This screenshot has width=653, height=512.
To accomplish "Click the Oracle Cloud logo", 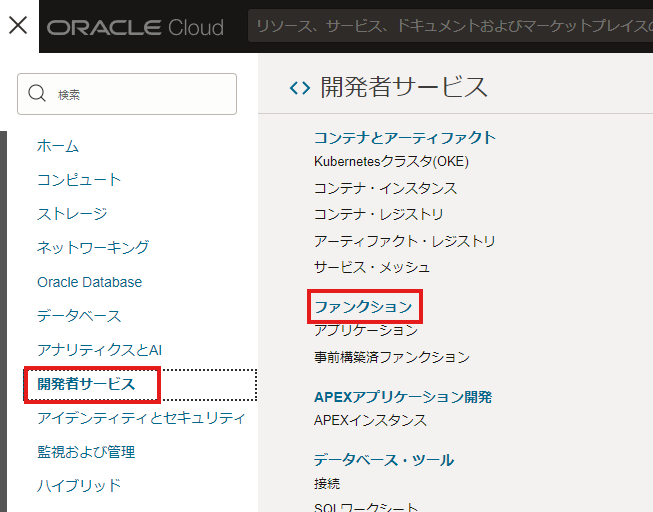I will coord(135,27).
